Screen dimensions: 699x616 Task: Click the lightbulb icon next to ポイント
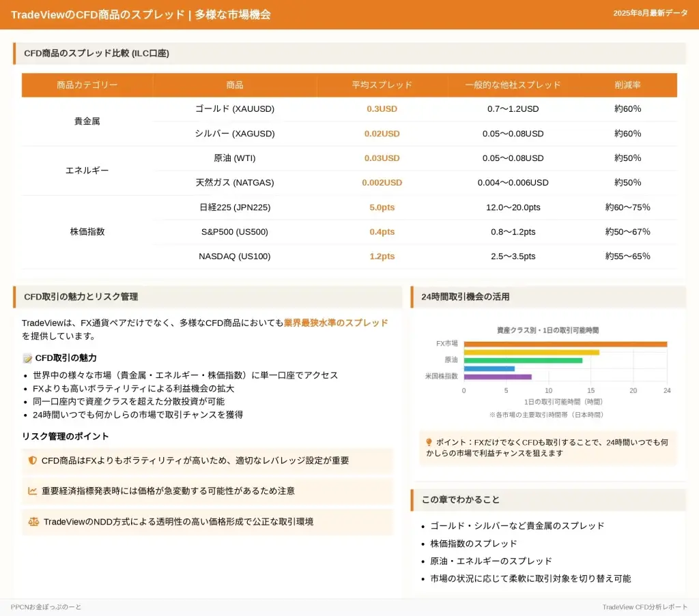coord(429,442)
